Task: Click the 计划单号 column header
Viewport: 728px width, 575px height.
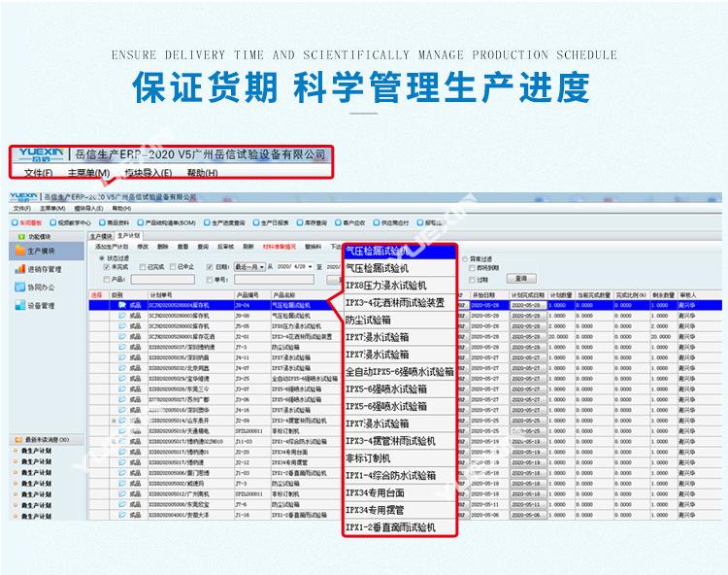Action: [191, 295]
